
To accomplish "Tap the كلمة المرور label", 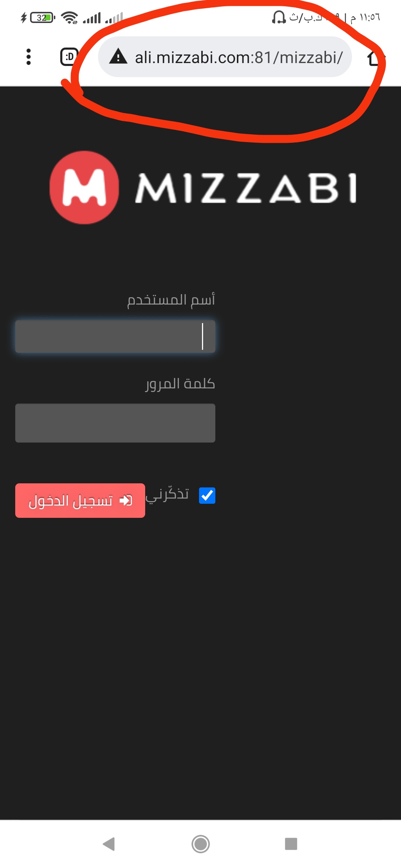I will [180, 384].
